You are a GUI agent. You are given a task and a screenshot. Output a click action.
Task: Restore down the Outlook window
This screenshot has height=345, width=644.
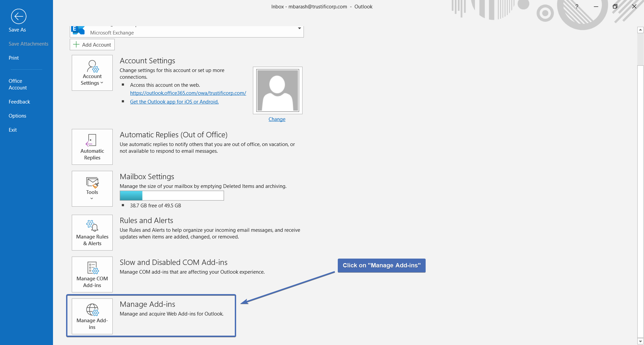point(615,6)
